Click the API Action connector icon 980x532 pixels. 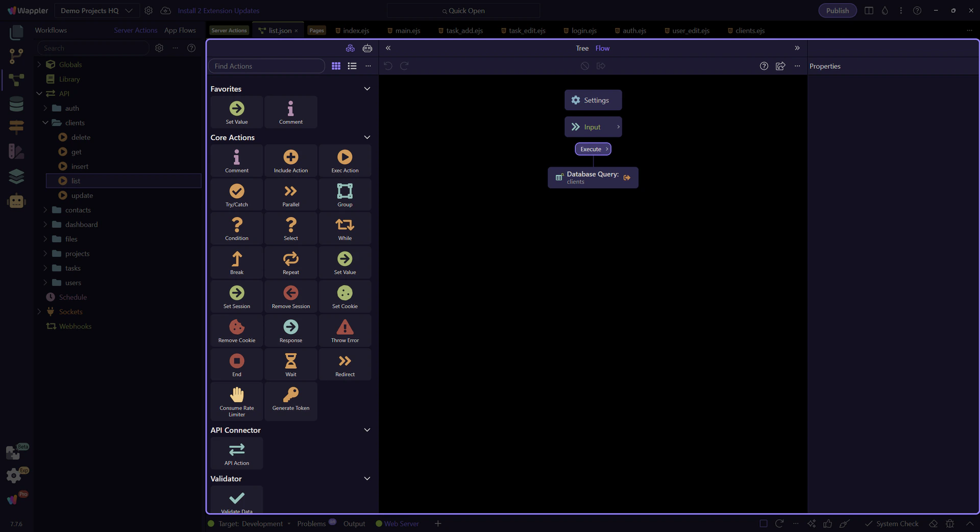pos(236,453)
